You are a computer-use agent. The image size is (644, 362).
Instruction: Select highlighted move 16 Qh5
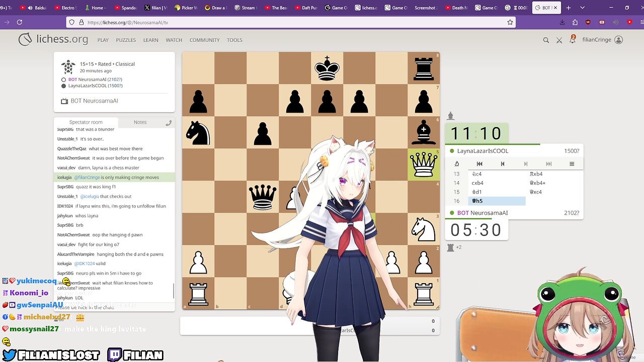(497, 201)
